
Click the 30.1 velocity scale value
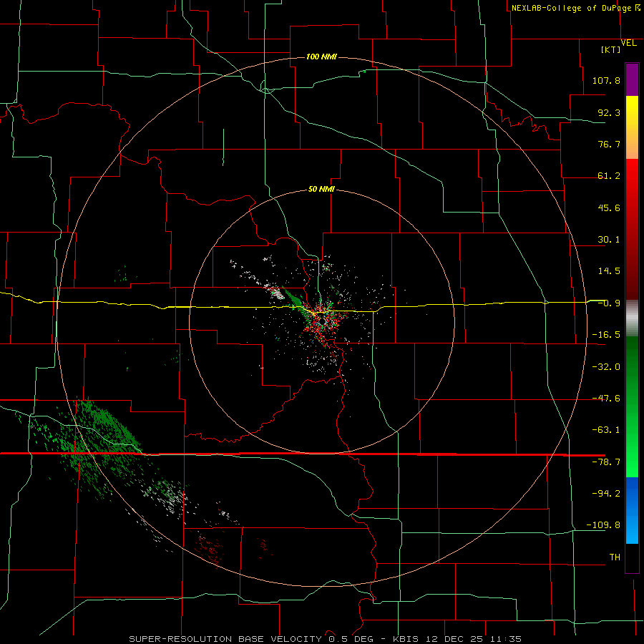609,240
